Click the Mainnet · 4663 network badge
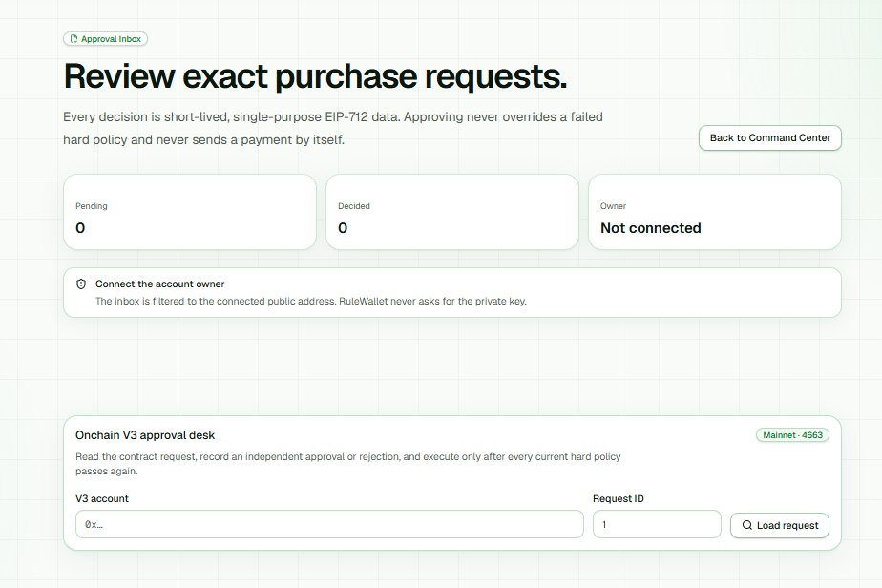The height and width of the screenshot is (588, 882). tap(792, 435)
